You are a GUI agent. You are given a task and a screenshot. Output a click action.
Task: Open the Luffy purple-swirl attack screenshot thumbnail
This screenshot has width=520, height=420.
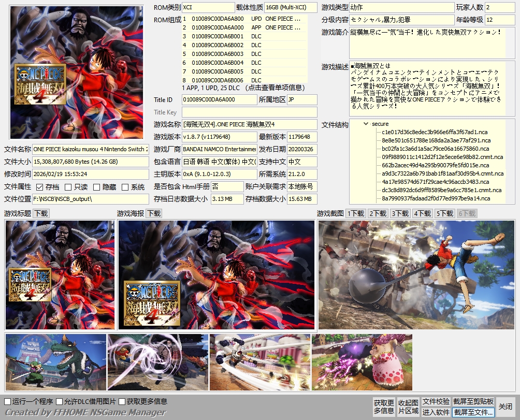coord(158,362)
